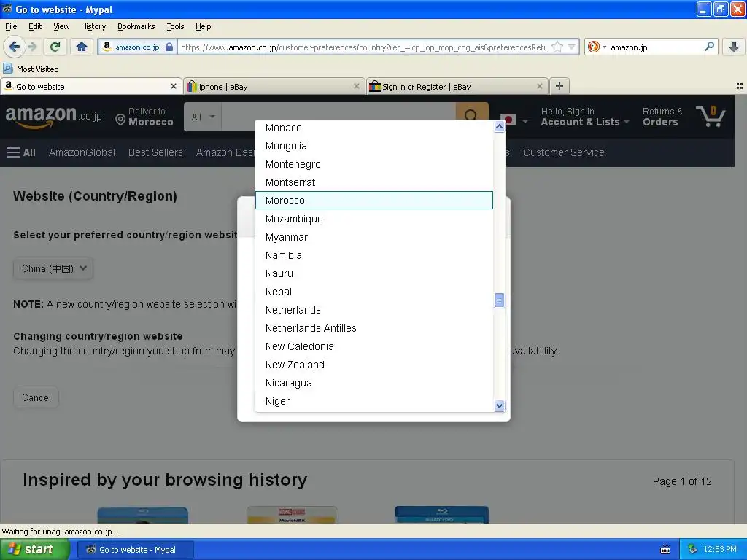Screen dimensions: 747x560
Task: Open the China (中国) website dropdown
Action: click(53, 268)
